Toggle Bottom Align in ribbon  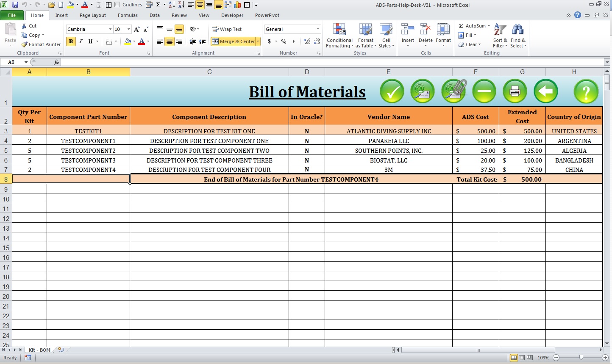pos(179,29)
